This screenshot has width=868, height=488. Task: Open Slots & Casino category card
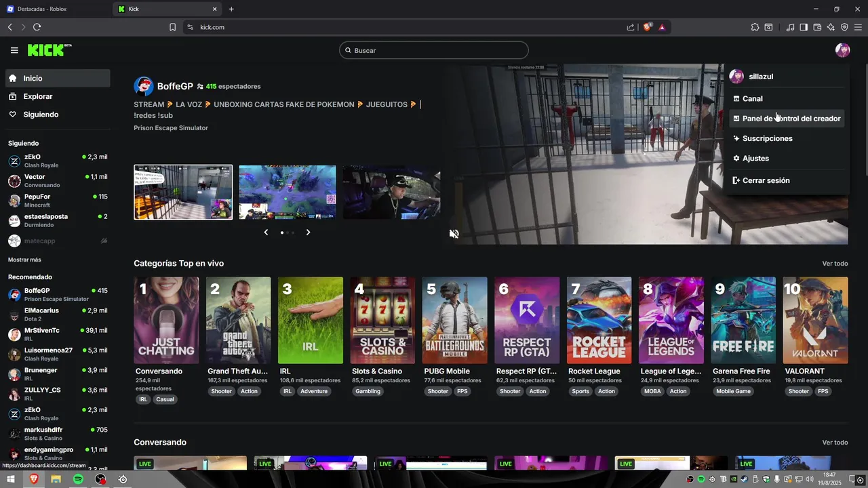pyautogui.click(x=383, y=321)
